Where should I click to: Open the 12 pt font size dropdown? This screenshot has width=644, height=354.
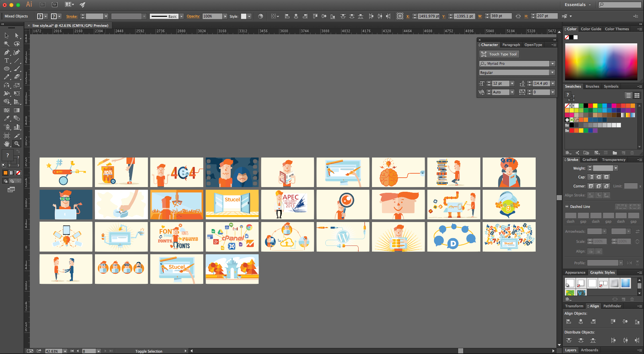coord(512,83)
